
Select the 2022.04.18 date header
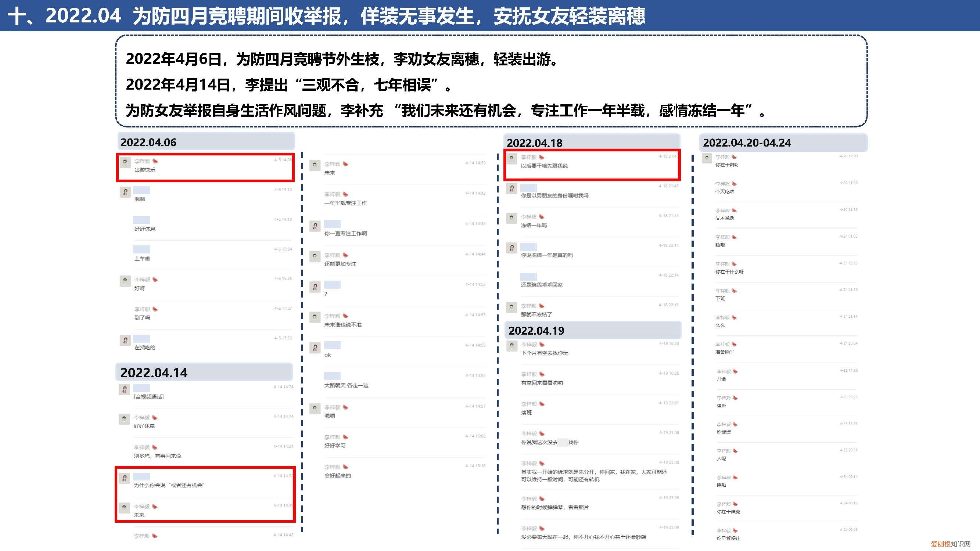pos(536,143)
